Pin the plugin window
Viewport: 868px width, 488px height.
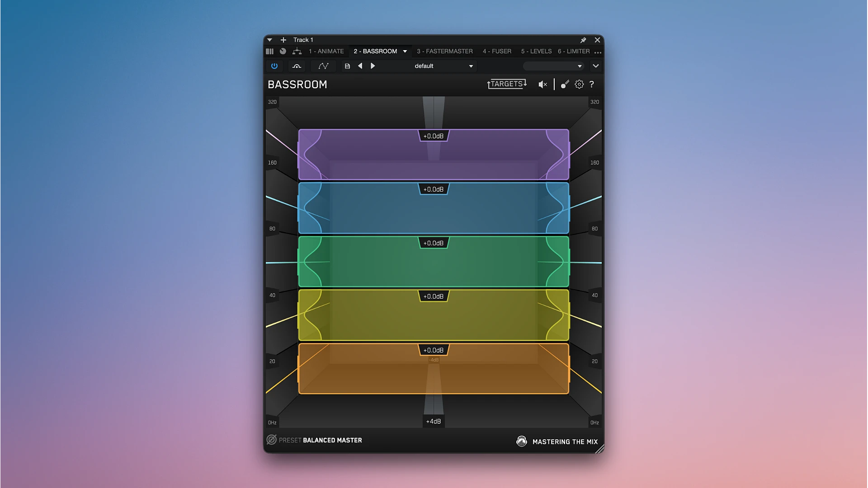583,40
